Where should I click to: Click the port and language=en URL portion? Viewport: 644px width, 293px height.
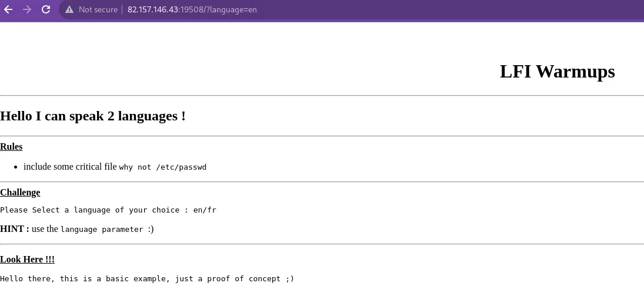coord(218,9)
